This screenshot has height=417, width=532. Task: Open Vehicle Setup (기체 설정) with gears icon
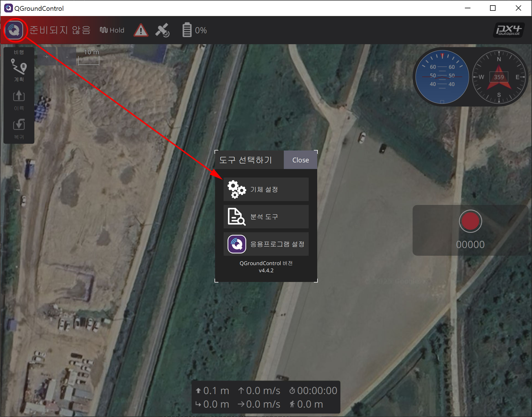(x=266, y=189)
